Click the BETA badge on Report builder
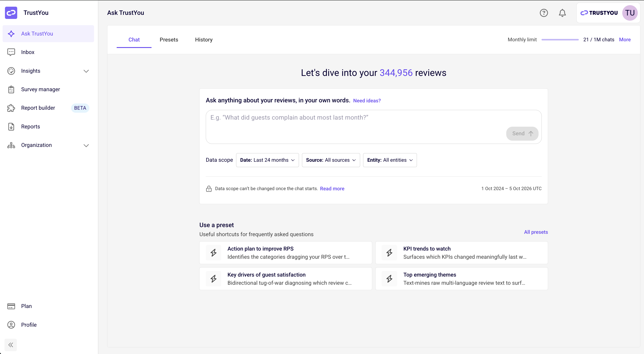644x354 pixels. (80, 108)
